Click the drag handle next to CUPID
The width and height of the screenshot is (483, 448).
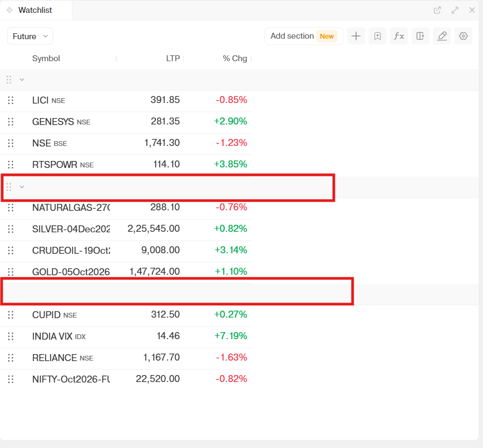tap(11, 315)
